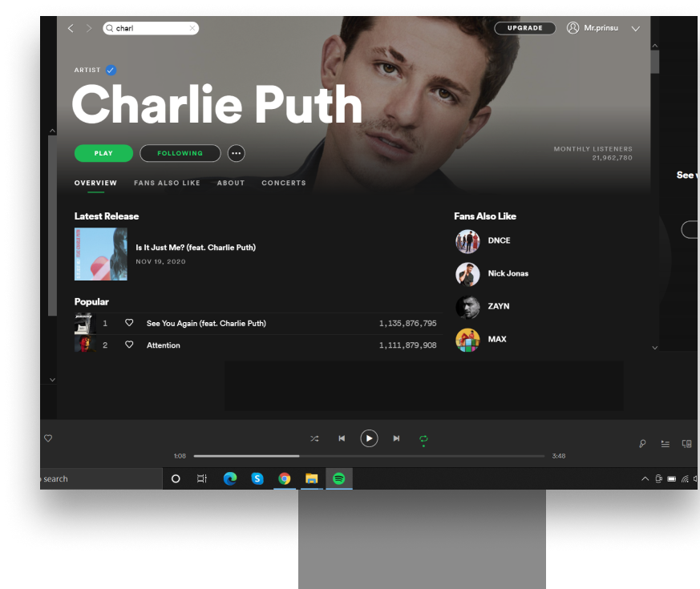Open the Mr.prinsu account dropdown arrow
Image resolution: width=700 pixels, height=589 pixels.
[x=635, y=29]
